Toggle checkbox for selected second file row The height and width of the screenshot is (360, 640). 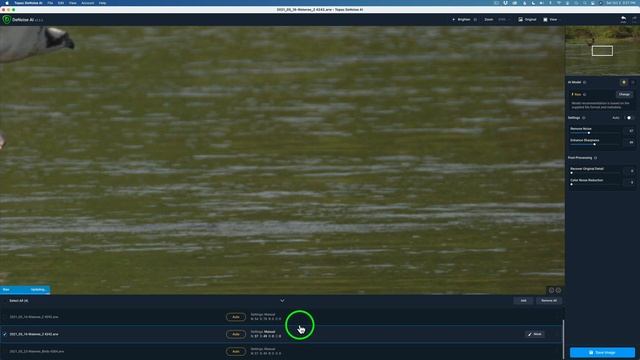coord(5,334)
